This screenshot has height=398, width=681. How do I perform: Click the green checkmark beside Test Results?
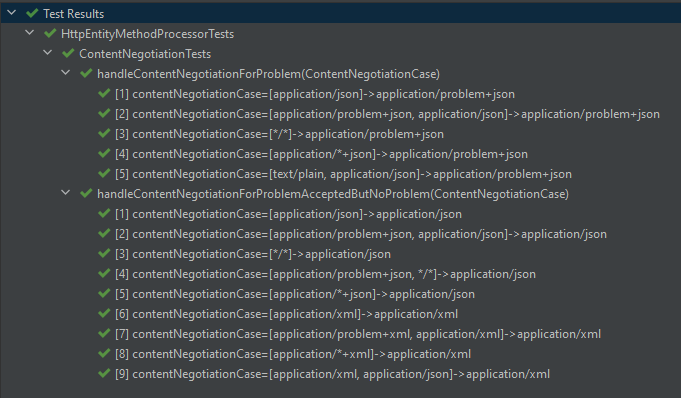click(x=32, y=13)
